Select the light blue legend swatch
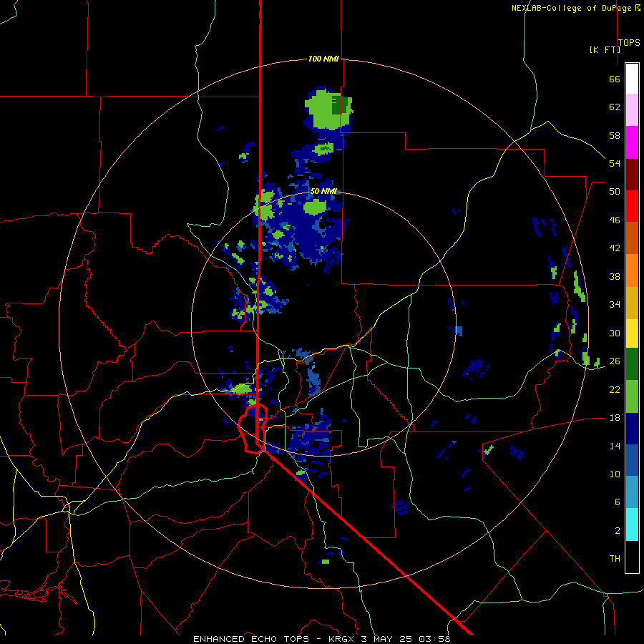 click(632, 492)
